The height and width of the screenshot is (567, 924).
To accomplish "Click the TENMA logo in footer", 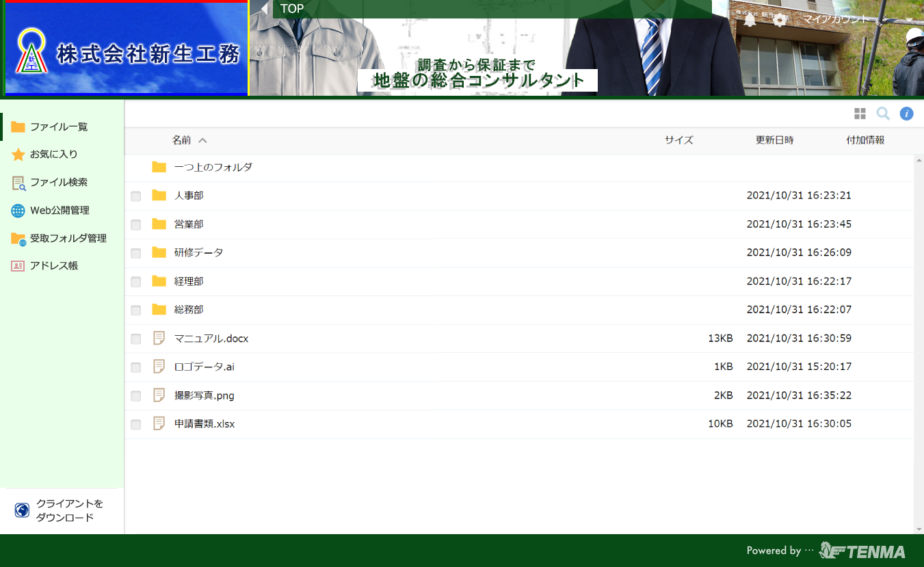I will tap(862, 551).
